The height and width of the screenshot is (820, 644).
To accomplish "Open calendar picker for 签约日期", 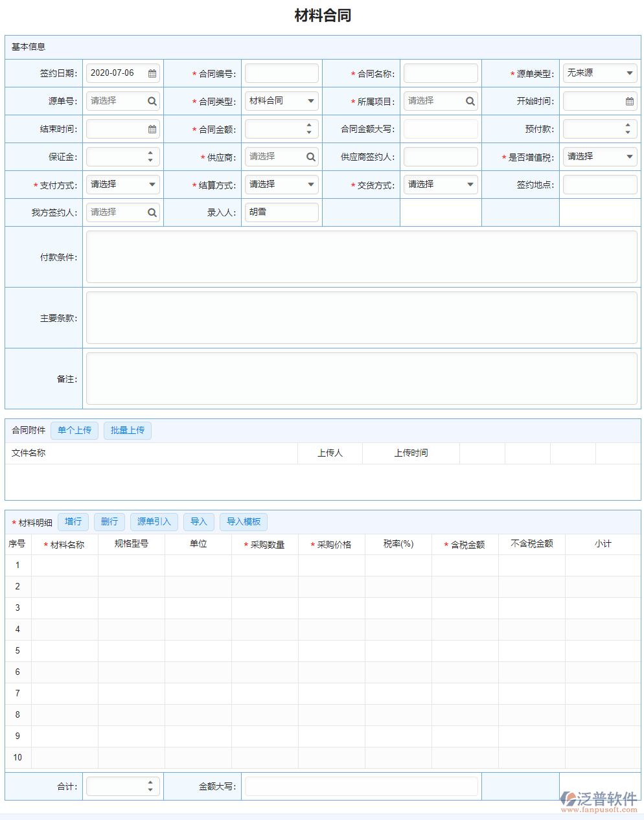I will 152,74.
